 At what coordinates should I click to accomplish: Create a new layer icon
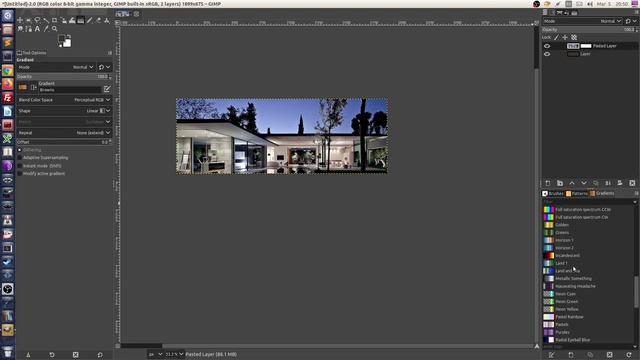[x=548, y=183]
